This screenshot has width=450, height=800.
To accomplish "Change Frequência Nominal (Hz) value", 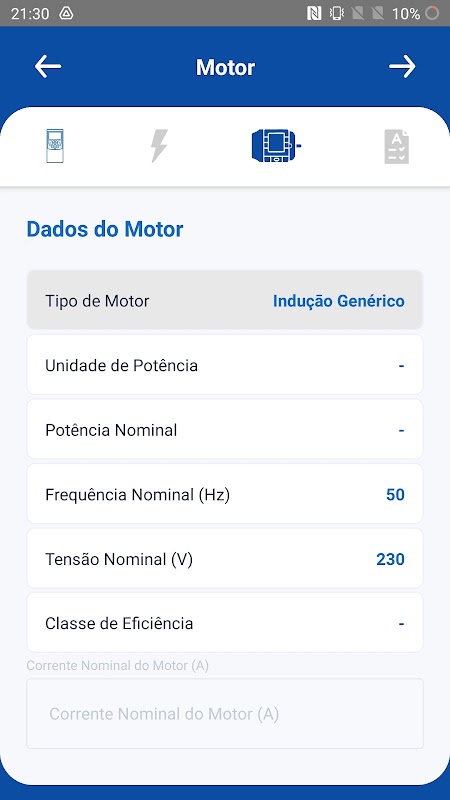I will [225, 494].
